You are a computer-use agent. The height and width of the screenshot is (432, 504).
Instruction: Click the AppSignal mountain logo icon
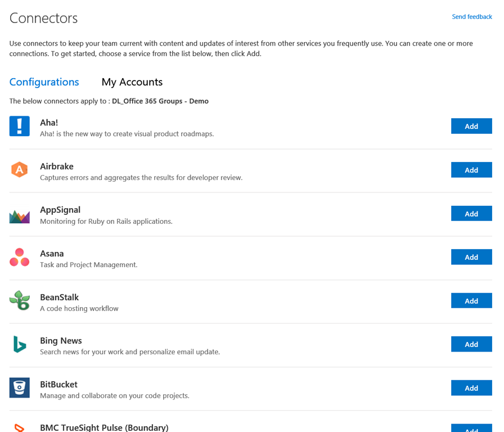coord(20,215)
